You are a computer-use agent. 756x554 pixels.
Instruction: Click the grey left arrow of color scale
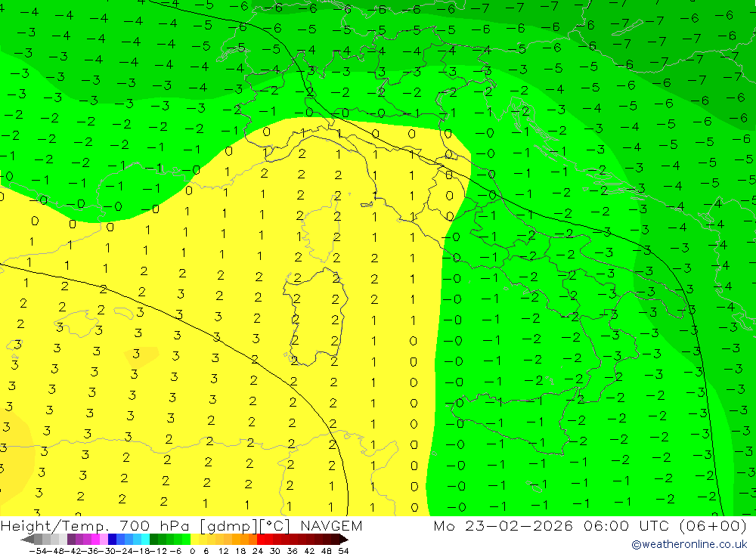[x=27, y=540]
